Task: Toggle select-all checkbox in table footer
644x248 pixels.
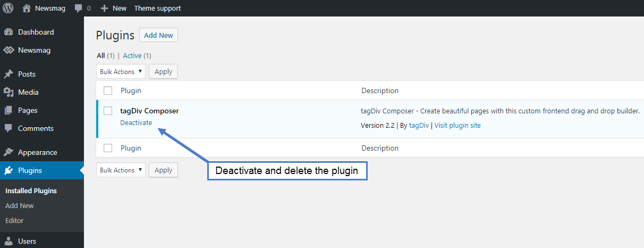Action: [x=108, y=148]
